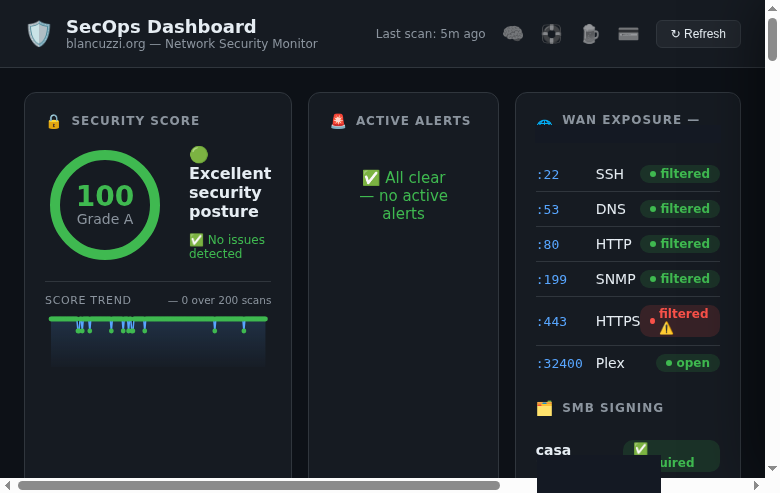Image resolution: width=780 pixels, height=493 pixels.
Task: Click the siren icon beside Active Alerts
Action: 338,121
